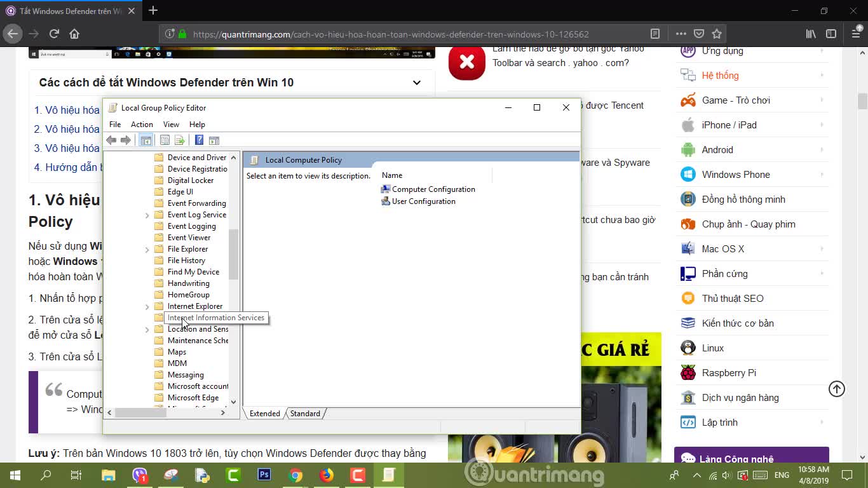This screenshot has width=868, height=488.
Task: Select the HomeGroup folder in tree
Action: point(188,295)
